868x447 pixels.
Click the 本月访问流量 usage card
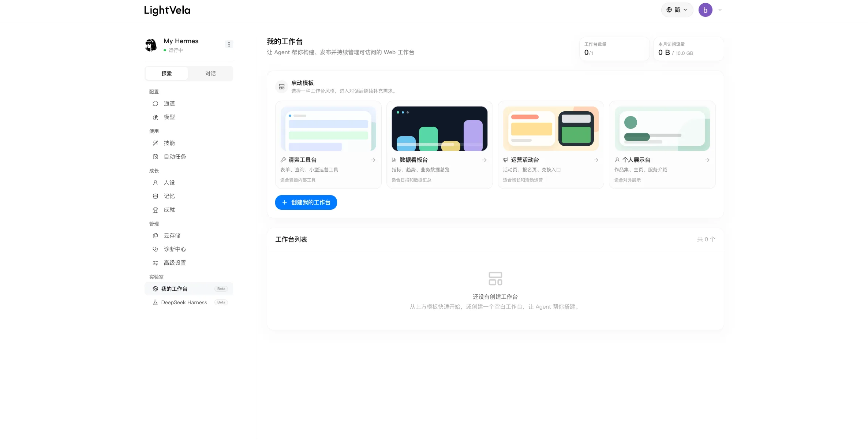(688, 49)
